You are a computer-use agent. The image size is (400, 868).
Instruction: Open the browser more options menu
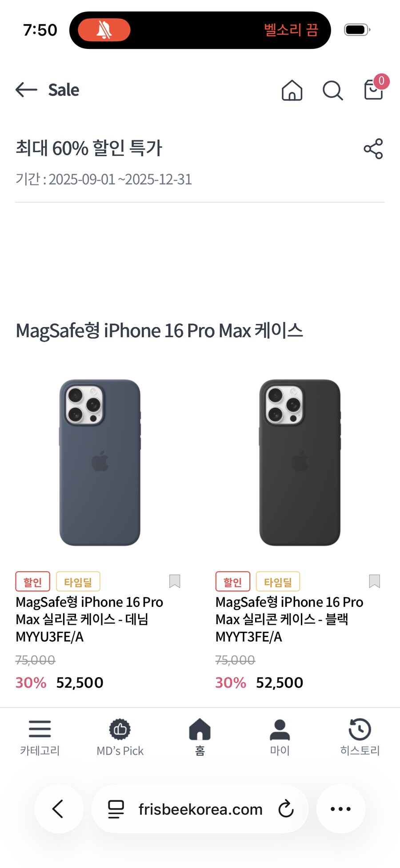click(x=341, y=809)
